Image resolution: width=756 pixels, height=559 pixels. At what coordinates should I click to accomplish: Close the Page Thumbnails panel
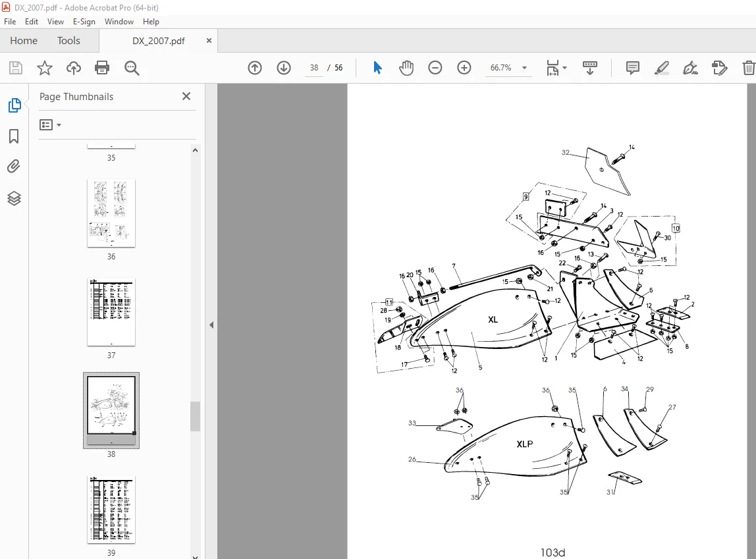186,96
